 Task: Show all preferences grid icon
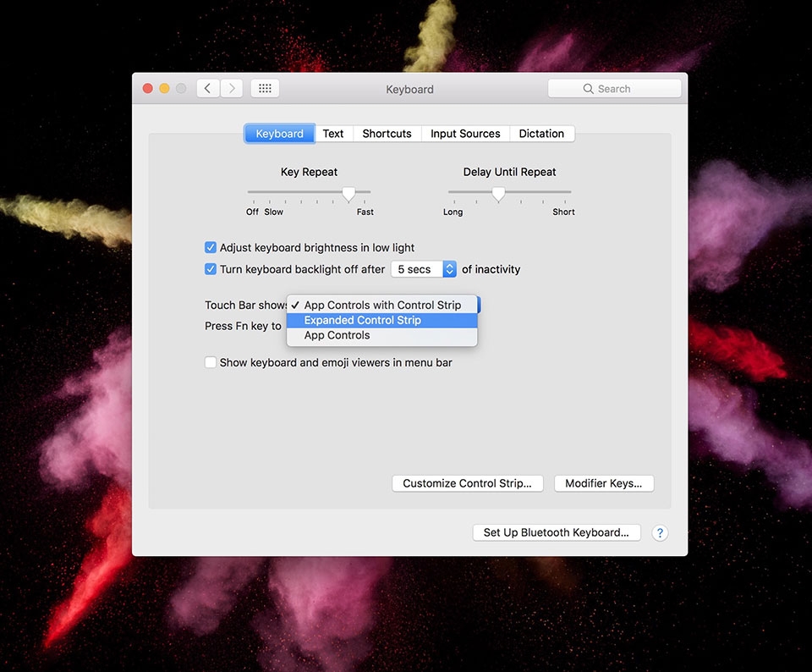(x=265, y=89)
